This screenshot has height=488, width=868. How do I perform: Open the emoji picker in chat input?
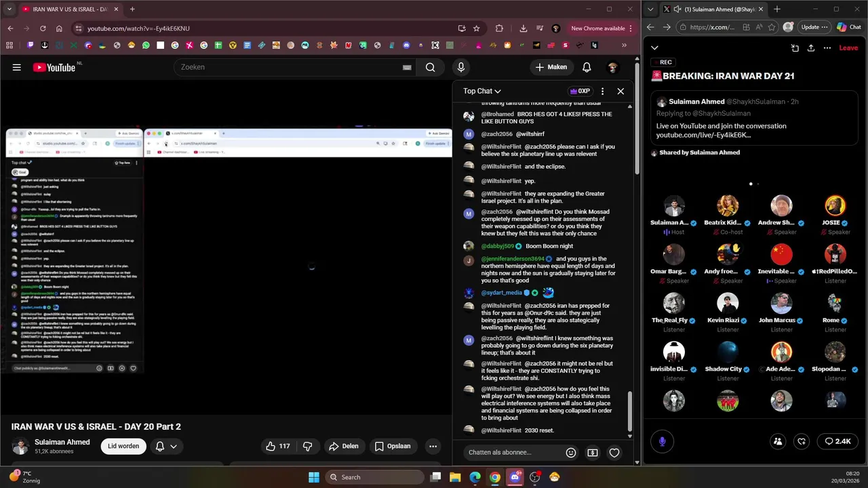pos(571,453)
